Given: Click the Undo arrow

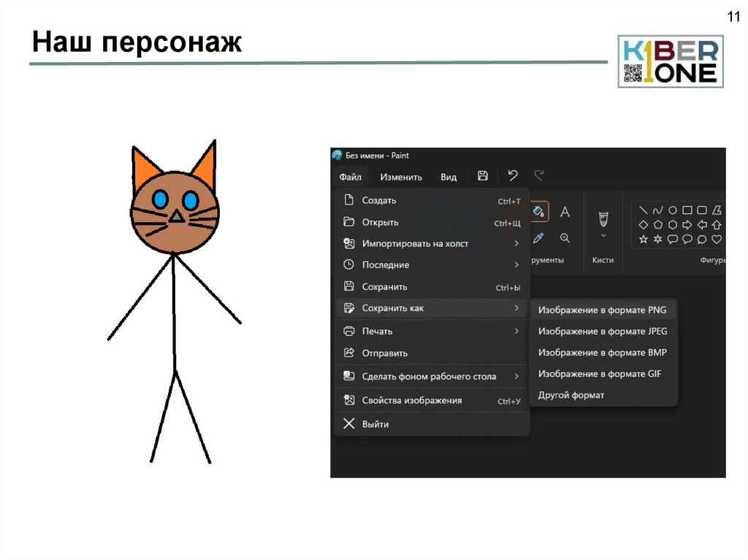Looking at the screenshot, I should pos(513,176).
